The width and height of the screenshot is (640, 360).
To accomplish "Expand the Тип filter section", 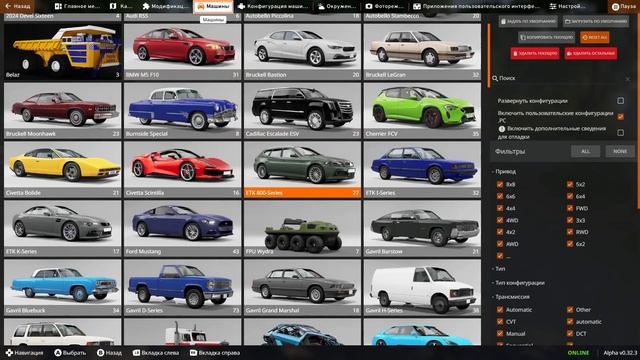I will [x=499, y=269].
